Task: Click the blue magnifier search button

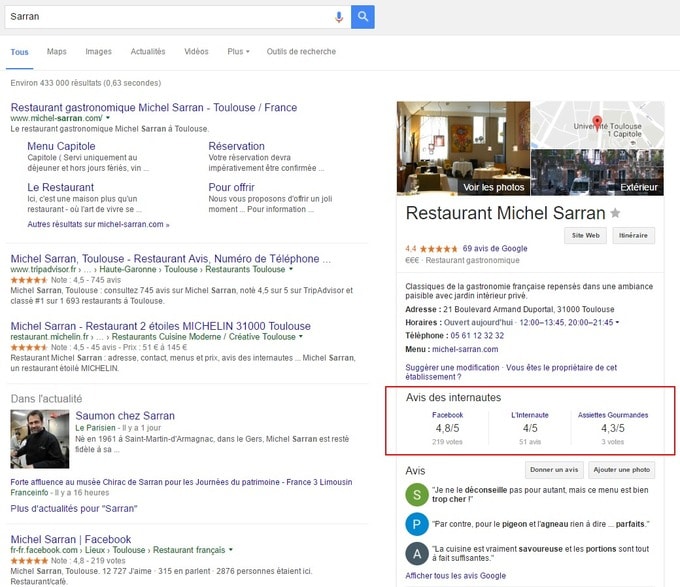Action: [x=363, y=17]
